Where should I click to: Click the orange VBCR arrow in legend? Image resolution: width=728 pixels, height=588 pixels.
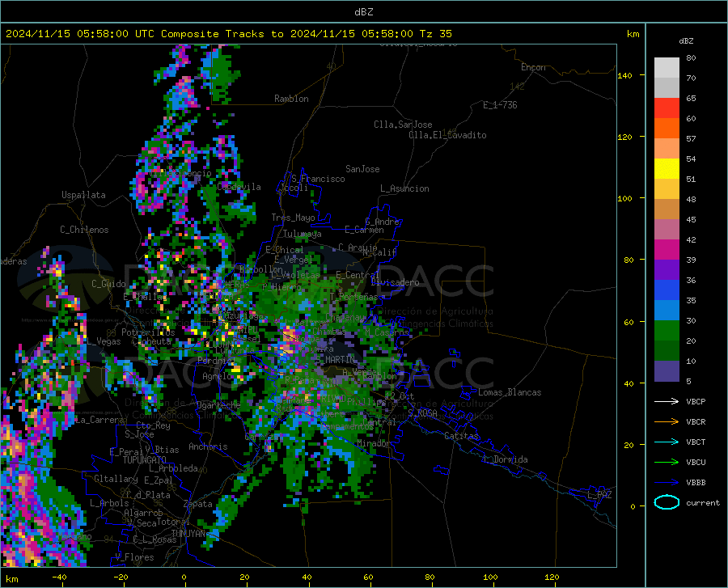667,422
